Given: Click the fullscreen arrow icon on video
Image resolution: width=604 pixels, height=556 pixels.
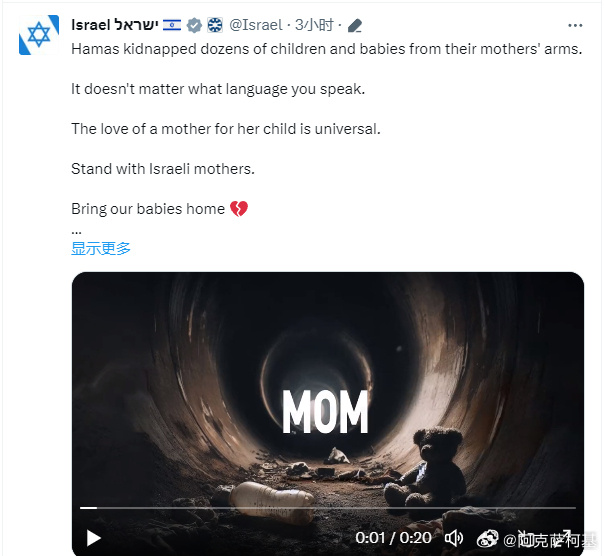Looking at the screenshot, I should (565, 535).
